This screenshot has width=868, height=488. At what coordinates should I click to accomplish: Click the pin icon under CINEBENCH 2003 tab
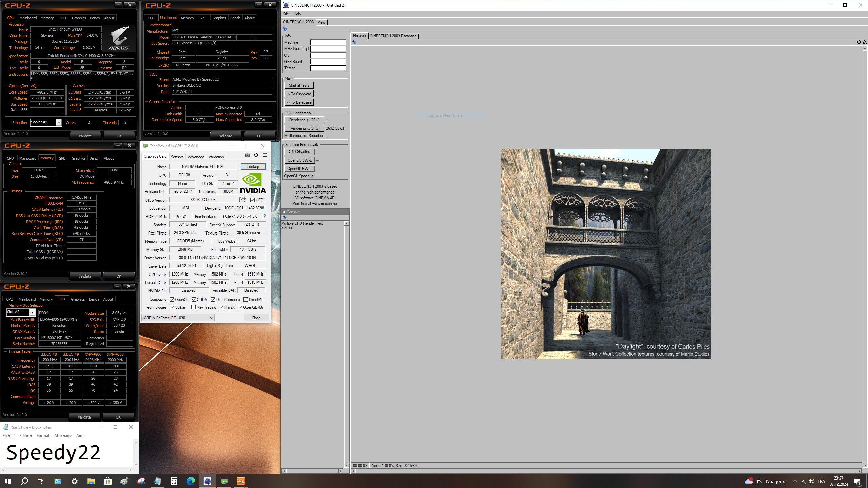tap(285, 29)
